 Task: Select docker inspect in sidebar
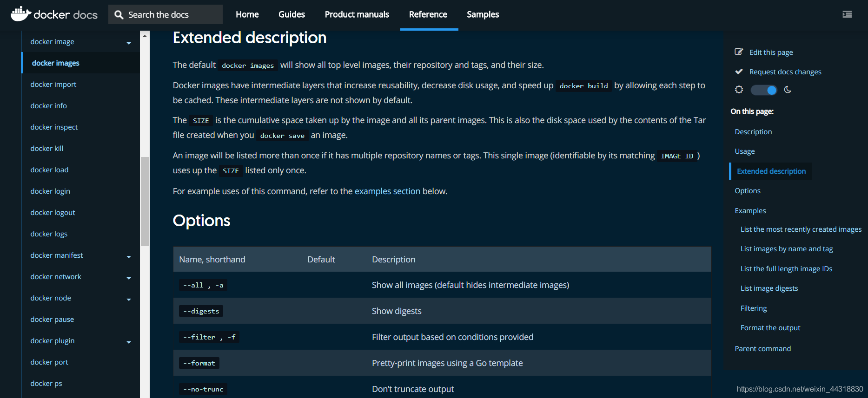click(54, 127)
